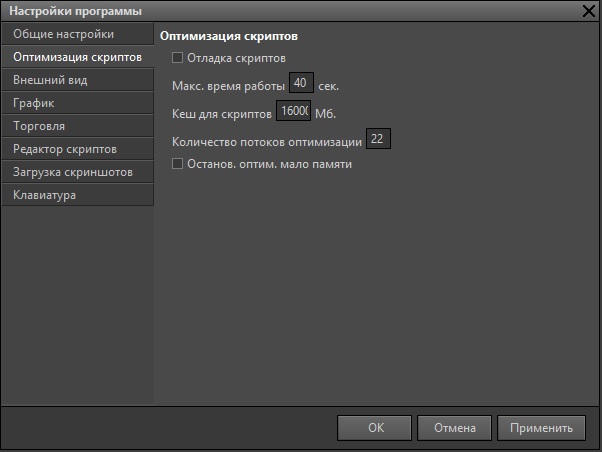Viewport: 602px width, 452px height.
Task: Open the Редактор скриптов section
Action: tap(77, 149)
